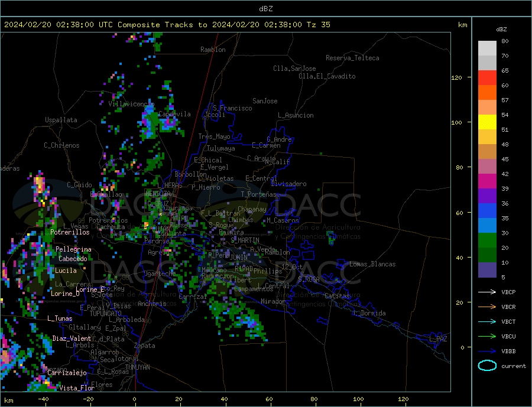Click the white VBCP arrow legend icon
Image resolution: width=532 pixels, height=407 pixels.
click(487, 292)
